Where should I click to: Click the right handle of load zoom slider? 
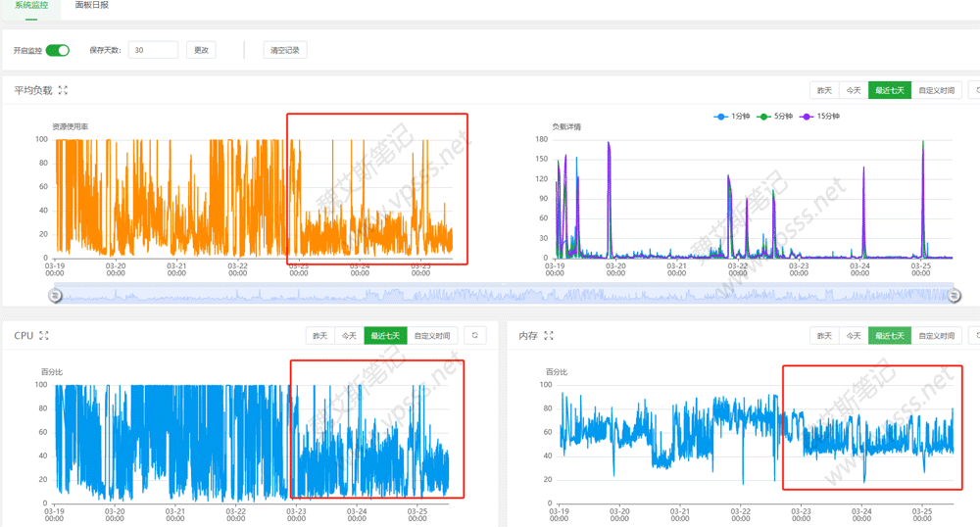tap(955, 295)
